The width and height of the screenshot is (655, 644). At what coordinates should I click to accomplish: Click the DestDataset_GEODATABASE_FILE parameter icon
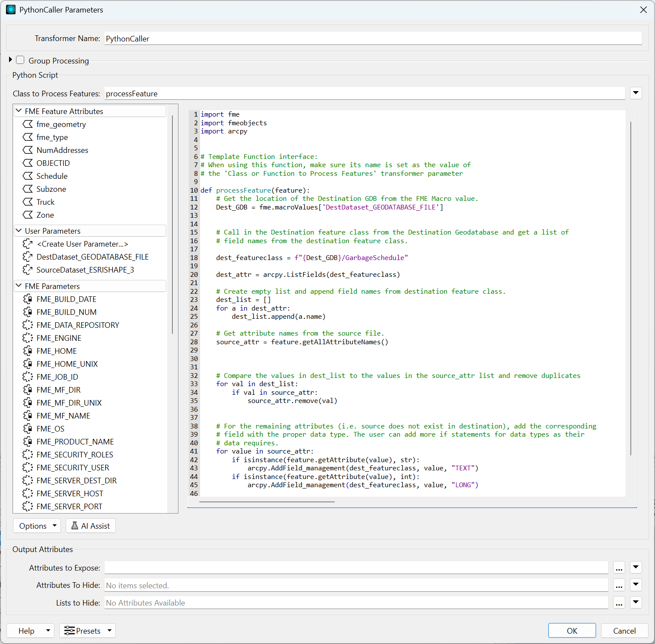28,257
